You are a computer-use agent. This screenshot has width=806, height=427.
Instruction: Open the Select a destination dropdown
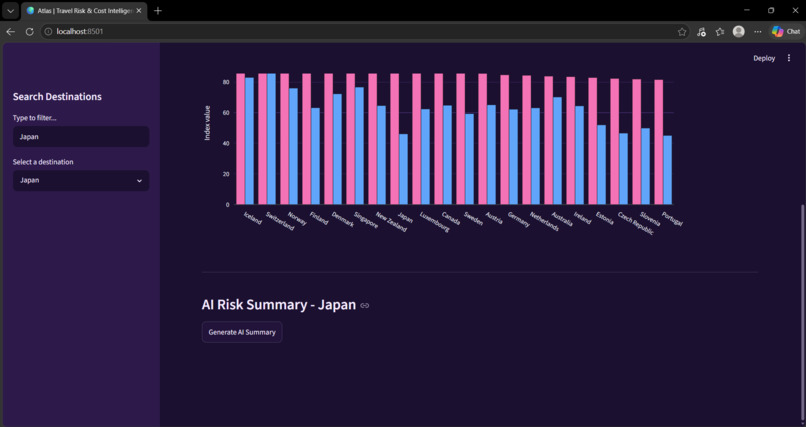click(81, 180)
